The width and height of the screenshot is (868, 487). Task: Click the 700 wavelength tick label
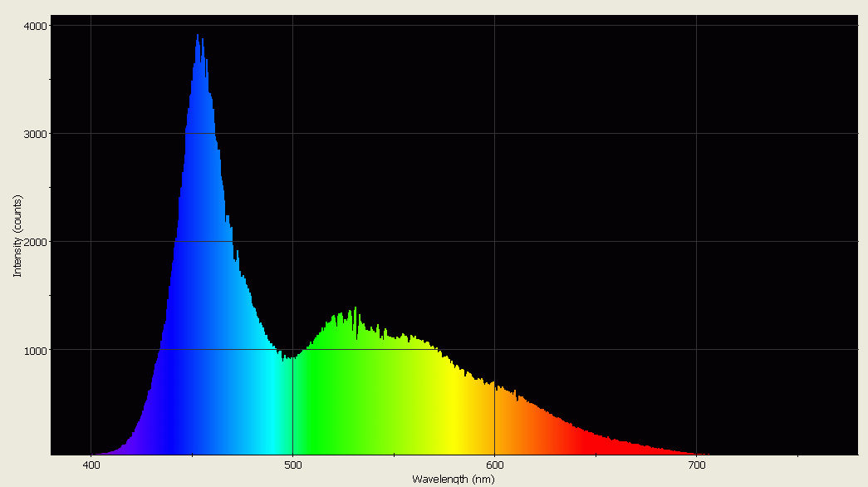point(697,466)
